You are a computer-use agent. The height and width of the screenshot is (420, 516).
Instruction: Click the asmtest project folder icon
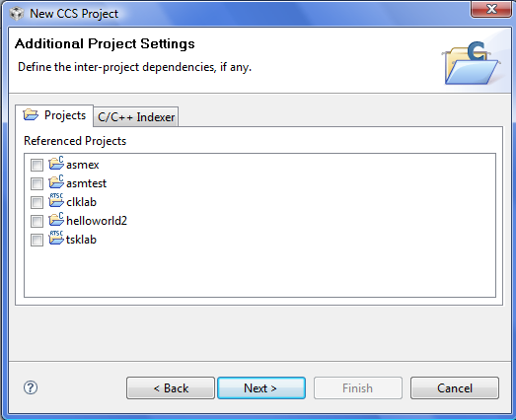click(56, 182)
